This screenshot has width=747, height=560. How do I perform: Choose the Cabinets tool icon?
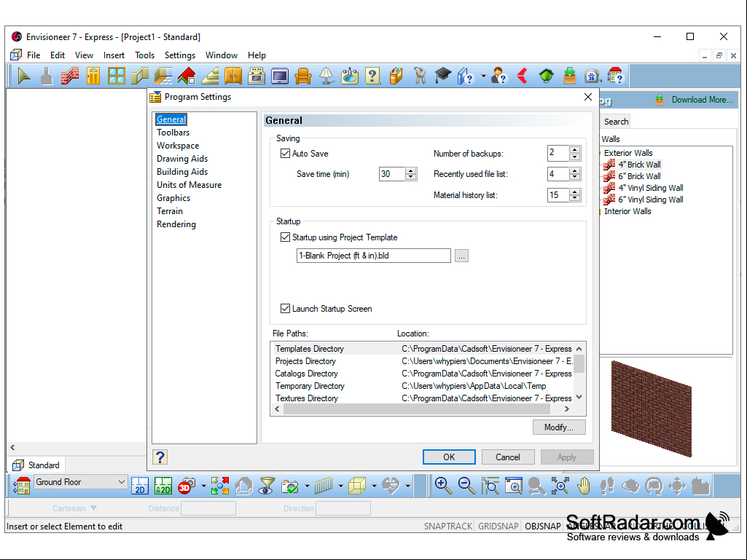[233, 76]
